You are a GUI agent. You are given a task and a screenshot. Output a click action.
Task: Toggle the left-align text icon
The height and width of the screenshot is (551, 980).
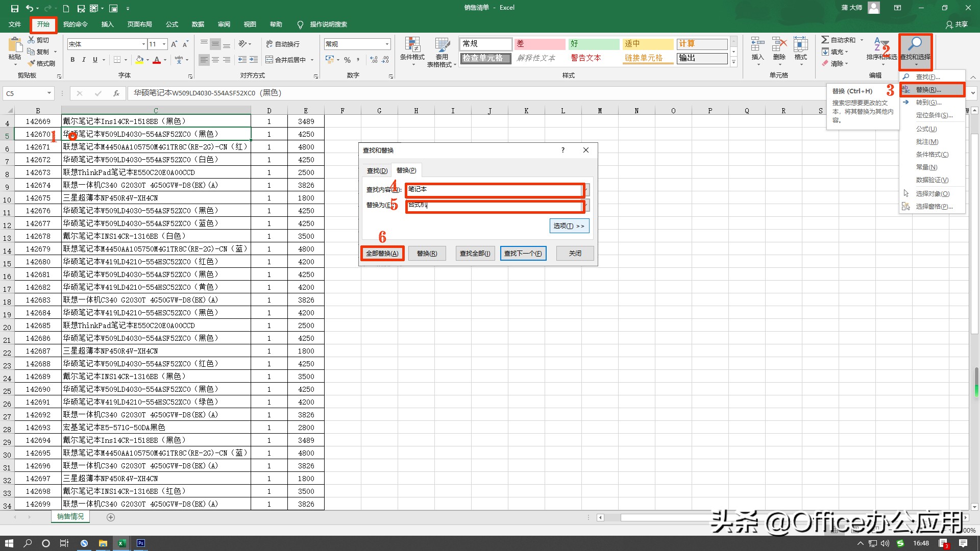pyautogui.click(x=204, y=60)
